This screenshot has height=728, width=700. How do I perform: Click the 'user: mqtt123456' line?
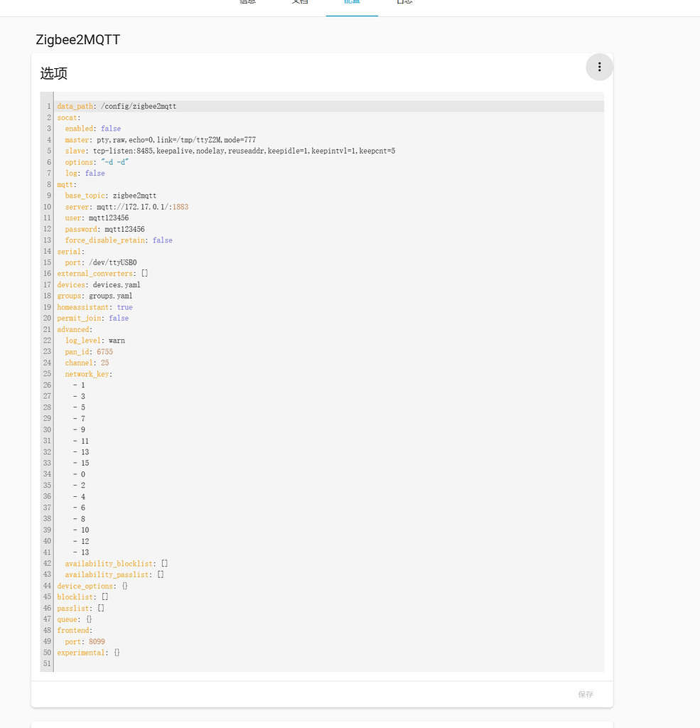97,218
